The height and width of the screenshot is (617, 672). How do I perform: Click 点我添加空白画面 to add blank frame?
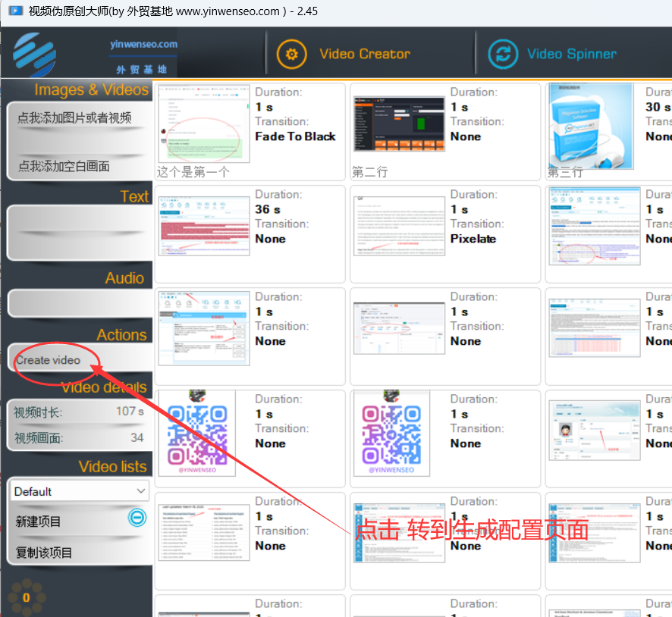64,166
